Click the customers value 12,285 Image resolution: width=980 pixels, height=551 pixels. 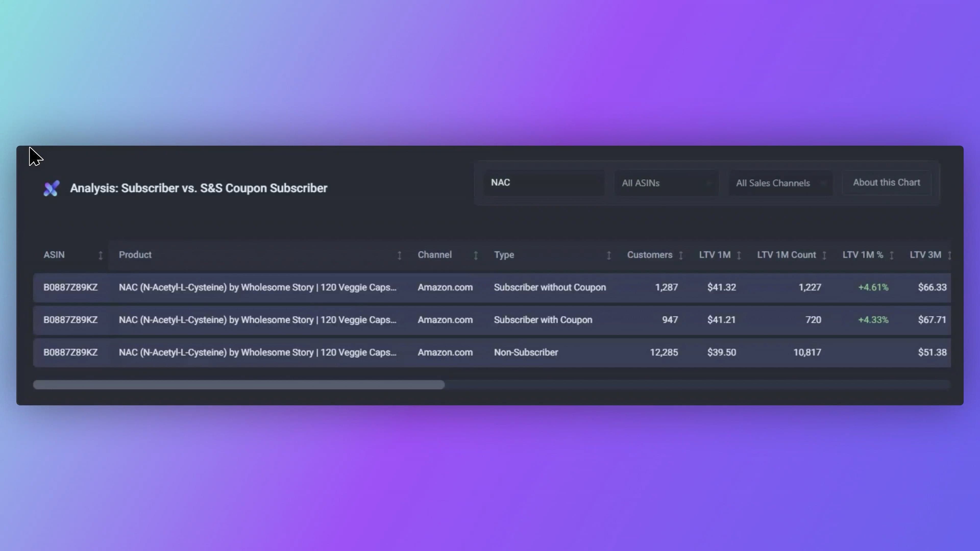coord(664,353)
